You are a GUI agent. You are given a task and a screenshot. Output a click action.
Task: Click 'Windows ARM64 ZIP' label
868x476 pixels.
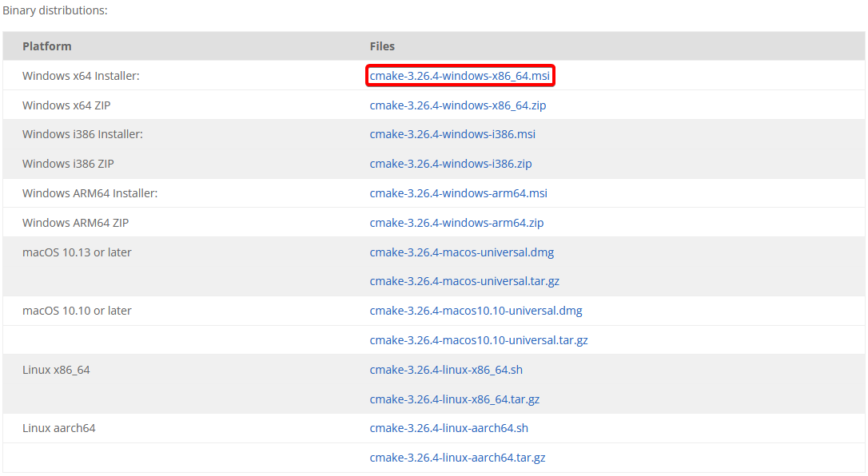point(75,223)
